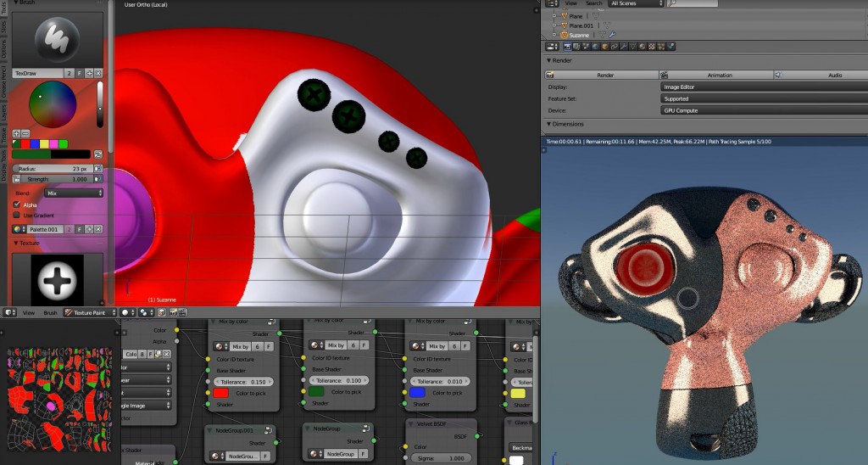Click the wrench modifier icon beside Suzanne
This screenshot has height=465, width=868.
(612, 35)
